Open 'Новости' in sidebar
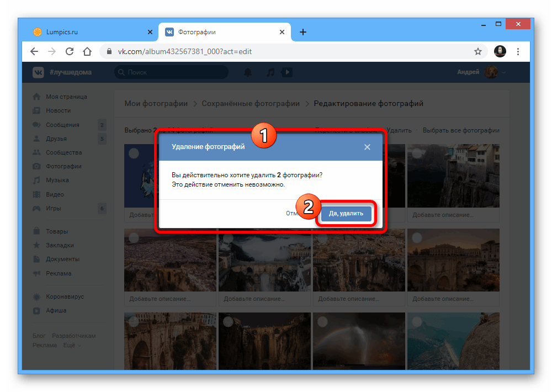Viewport: 552px width, 392px height. coord(58,110)
